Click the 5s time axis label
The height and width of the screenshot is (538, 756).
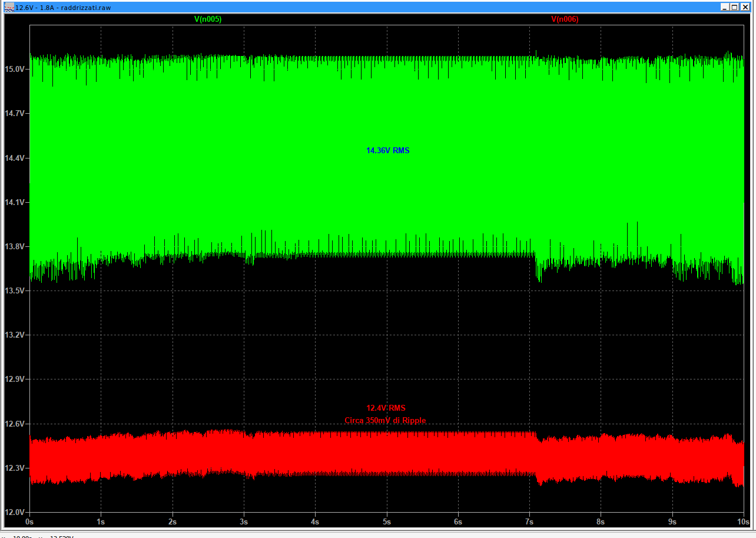coord(387,522)
